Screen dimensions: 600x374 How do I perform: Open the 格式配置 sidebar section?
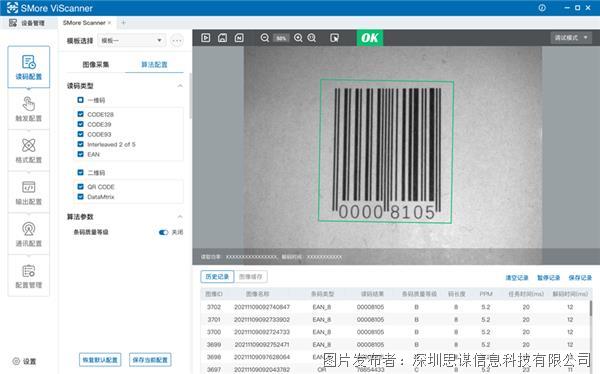coord(29,150)
